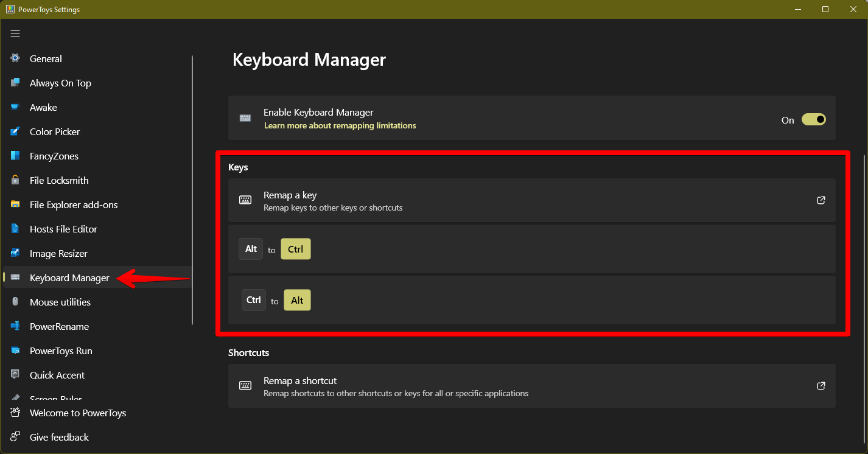The width and height of the screenshot is (868, 454).
Task: Switch to Mouse utilities settings
Action: tap(60, 302)
